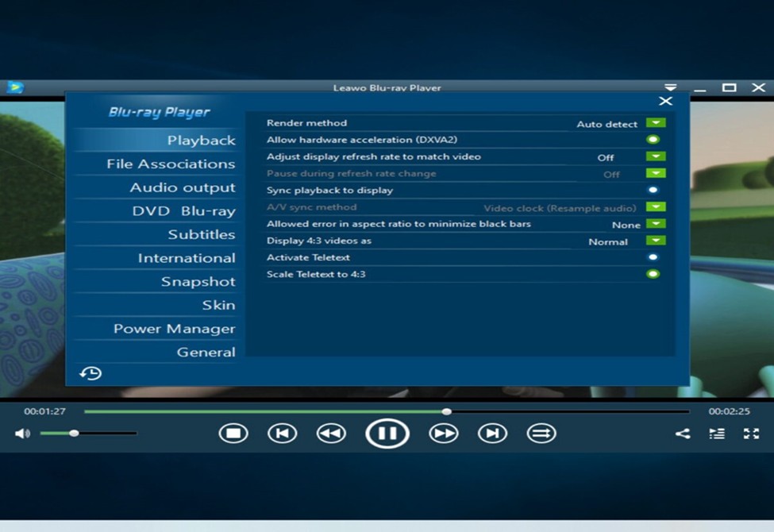Disable hardware acceleration (DXVA2) toggle

click(x=653, y=140)
